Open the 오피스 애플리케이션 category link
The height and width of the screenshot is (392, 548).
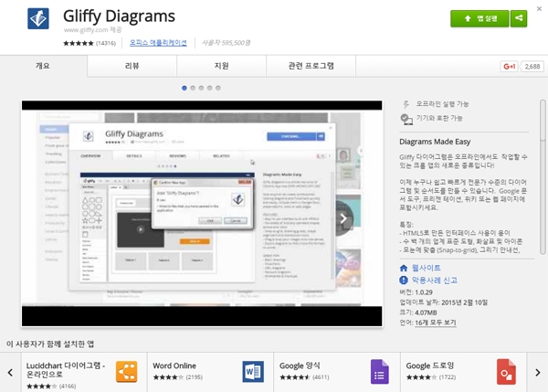point(158,43)
